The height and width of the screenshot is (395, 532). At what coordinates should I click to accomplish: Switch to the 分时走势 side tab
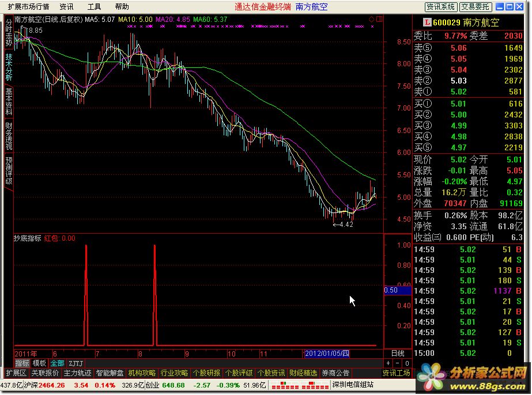tap(9, 33)
